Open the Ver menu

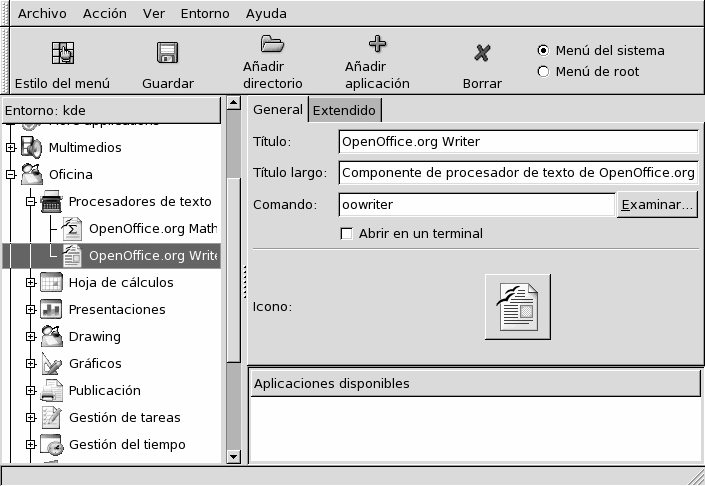pyautogui.click(x=154, y=13)
